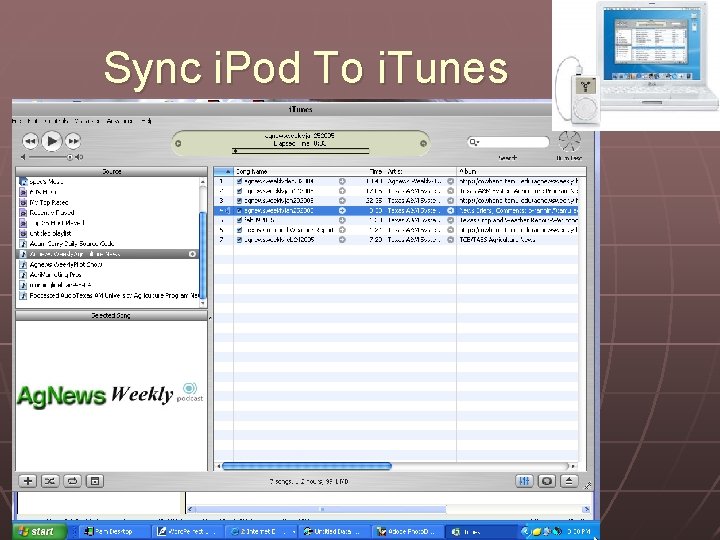Uncheck checkbox of highlighted track 4
The height and width of the screenshot is (540, 720).
[x=239, y=210]
